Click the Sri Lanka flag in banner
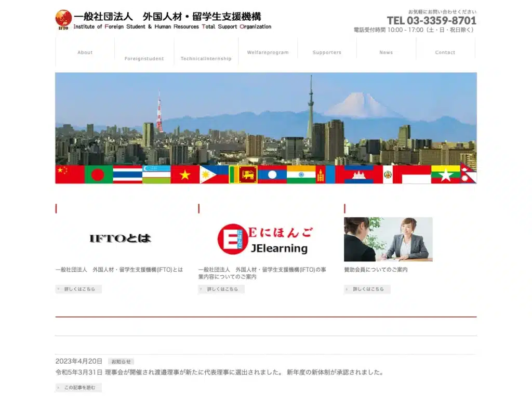Image resolution: width=532 pixels, height=399 pixels. point(243,175)
